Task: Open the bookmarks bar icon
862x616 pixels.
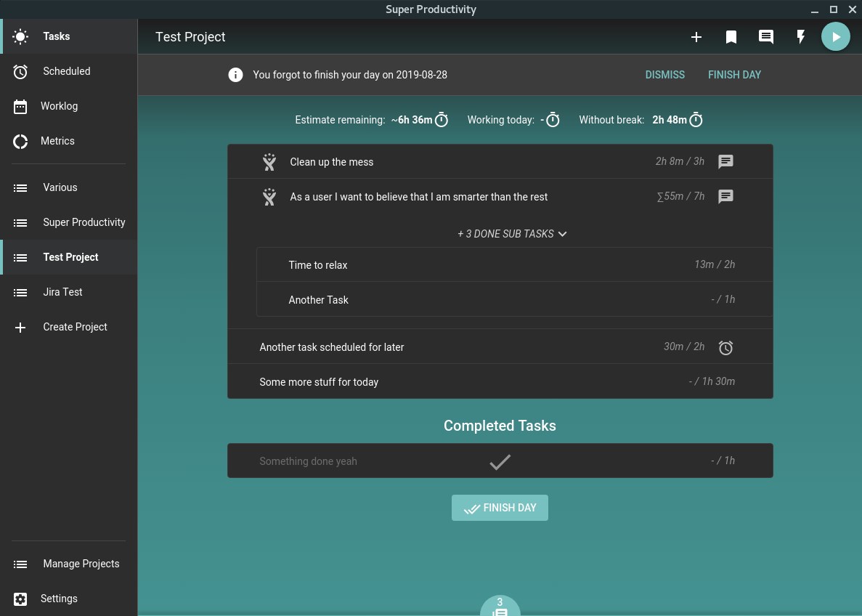Action: click(x=731, y=36)
